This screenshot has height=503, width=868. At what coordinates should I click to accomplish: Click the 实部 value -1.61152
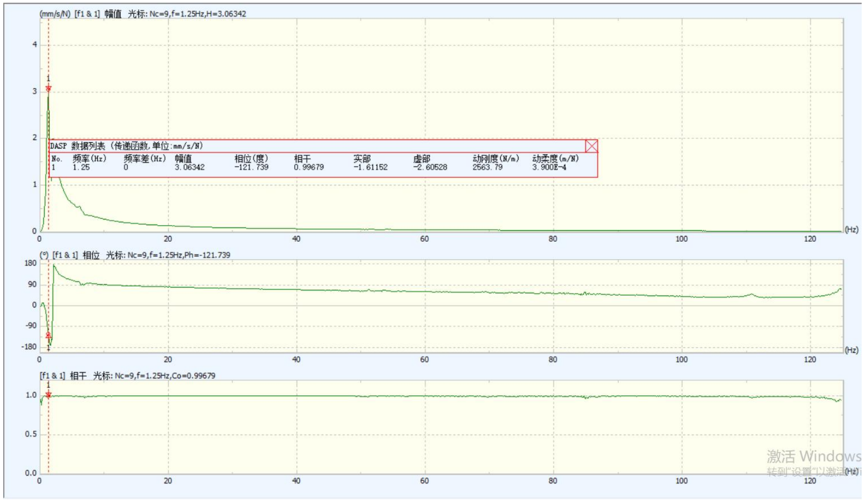coord(370,167)
